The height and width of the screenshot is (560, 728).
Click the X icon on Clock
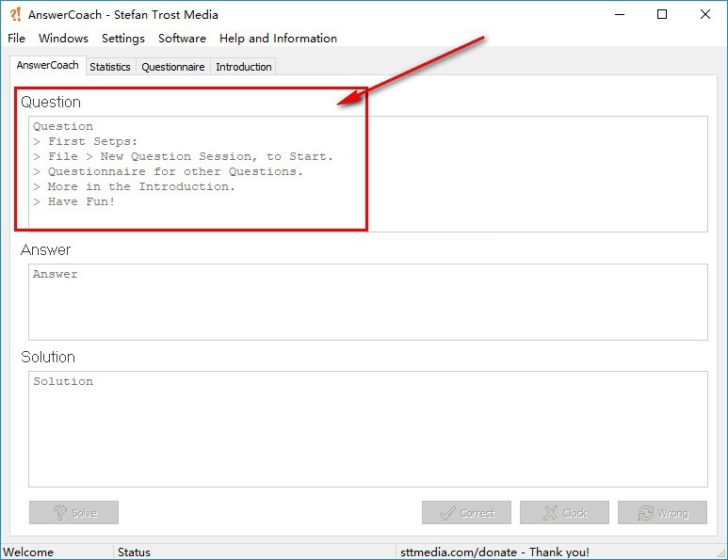[550, 513]
